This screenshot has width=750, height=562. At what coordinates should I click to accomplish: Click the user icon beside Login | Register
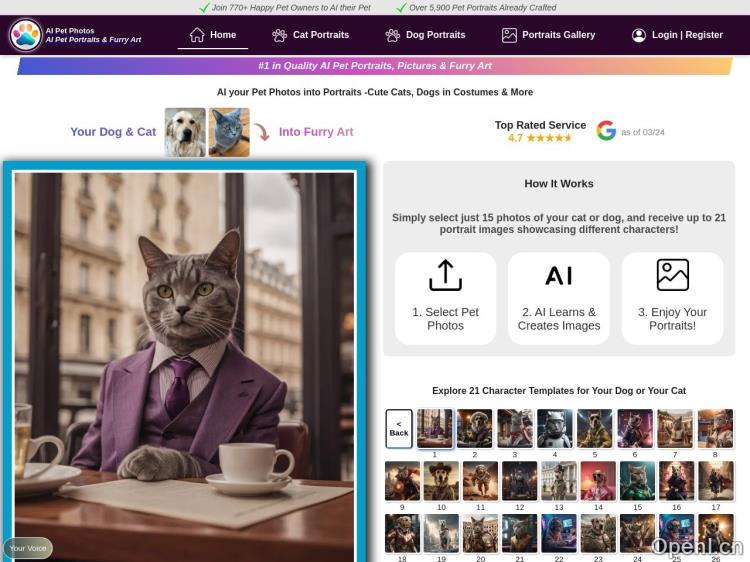tap(639, 35)
